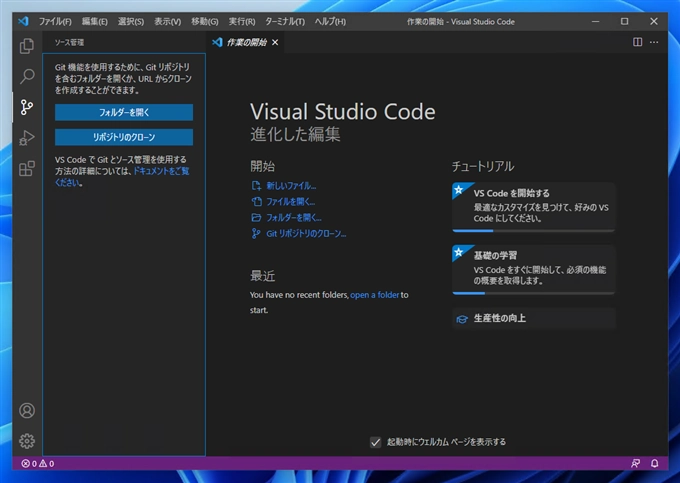Select the Source Control icon
Image resolution: width=680 pixels, height=483 pixels.
click(x=27, y=107)
